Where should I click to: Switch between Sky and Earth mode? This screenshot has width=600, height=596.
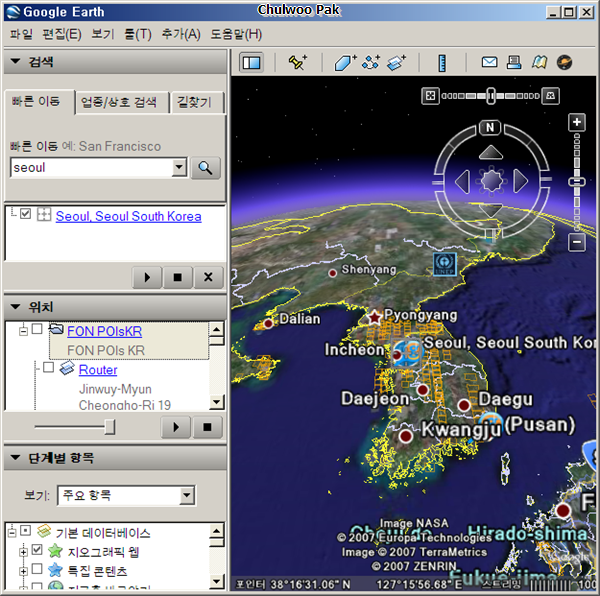pyautogui.click(x=564, y=62)
